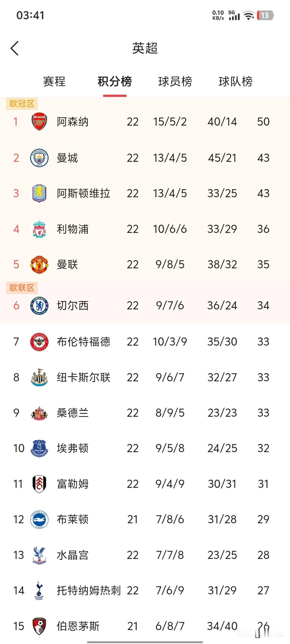
Task: Tap the Liverpool club crest
Action: [39, 229]
